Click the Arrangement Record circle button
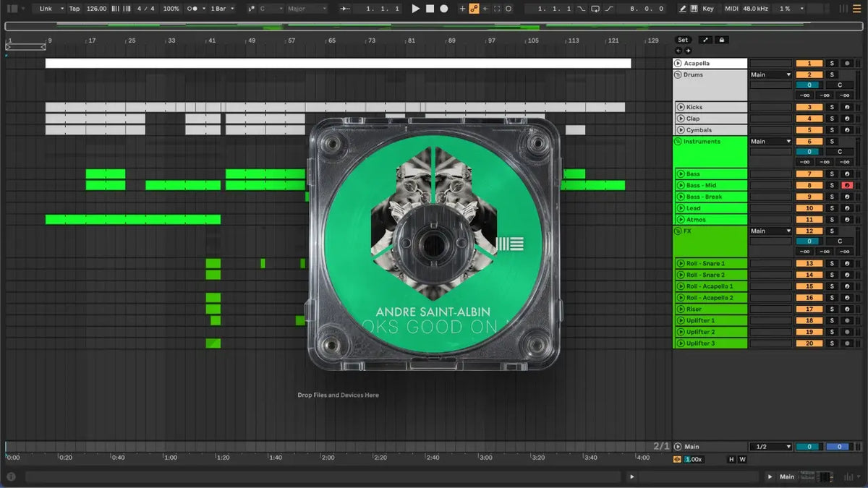The height and width of the screenshot is (488, 868). pyautogui.click(x=444, y=9)
